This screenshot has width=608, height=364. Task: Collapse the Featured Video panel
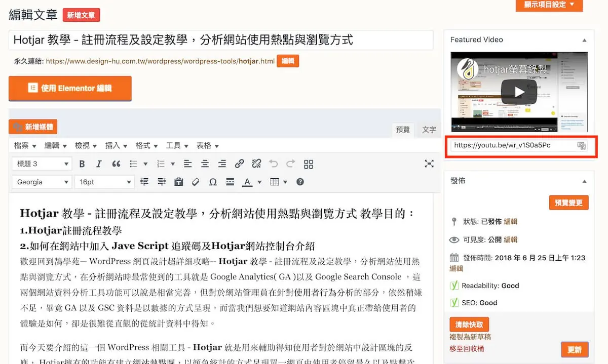[584, 40]
